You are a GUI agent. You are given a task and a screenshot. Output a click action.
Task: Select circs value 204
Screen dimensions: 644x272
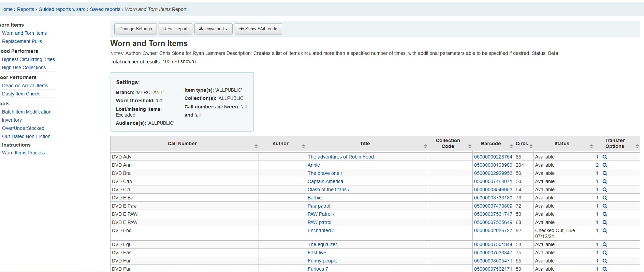520,165
